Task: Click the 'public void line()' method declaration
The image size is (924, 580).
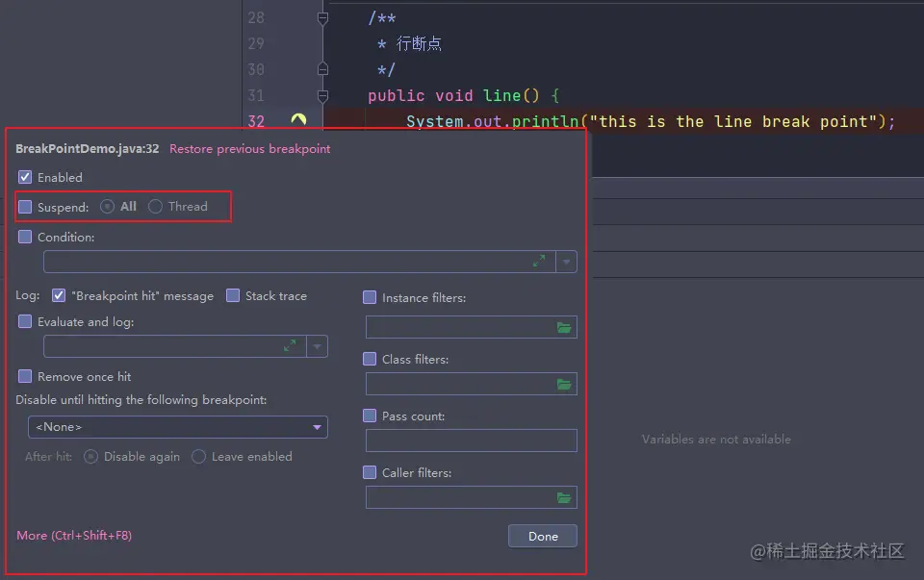Action: pyautogui.click(x=453, y=96)
